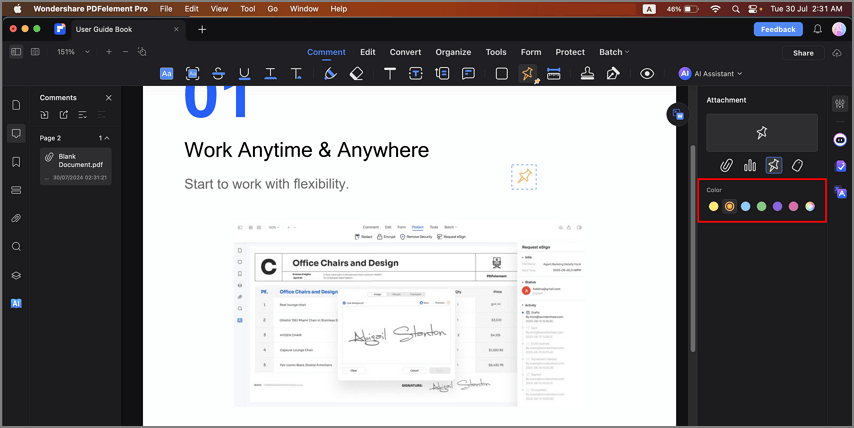Pick the orange color swatch
This screenshot has height=428, width=854.
click(x=729, y=206)
